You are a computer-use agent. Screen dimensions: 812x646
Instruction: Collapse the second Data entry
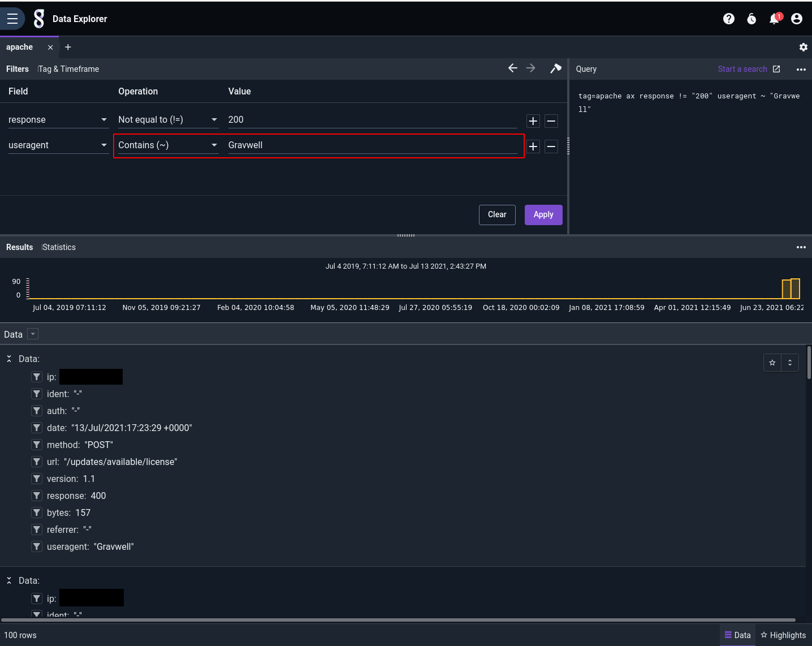9,580
